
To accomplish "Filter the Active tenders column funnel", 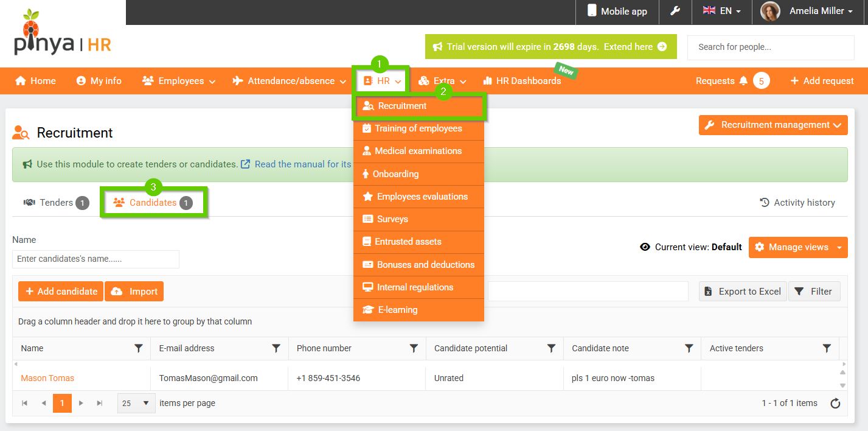I will (x=827, y=348).
